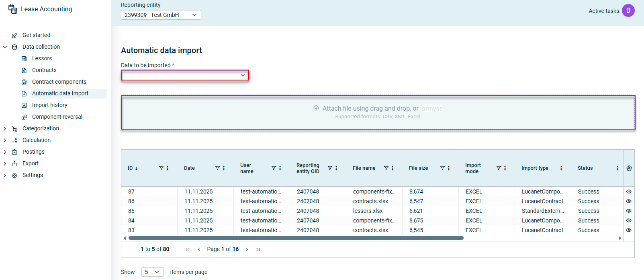Image resolution: width=644 pixels, height=280 pixels.
Task: Open column menu for Date header
Action: pyautogui.click(x=224, y=168)
